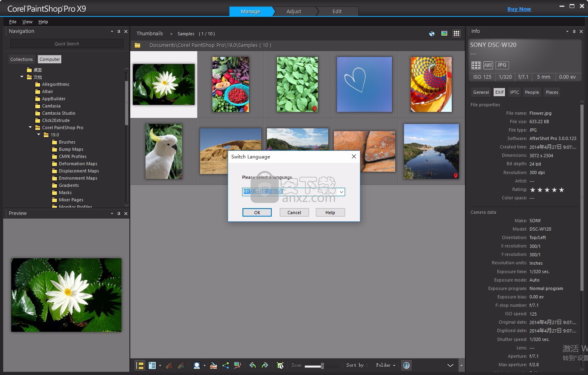Click the JPG format badge in Info panel
The width and height of the screenshot is (588, 375).
click(502, 65)
